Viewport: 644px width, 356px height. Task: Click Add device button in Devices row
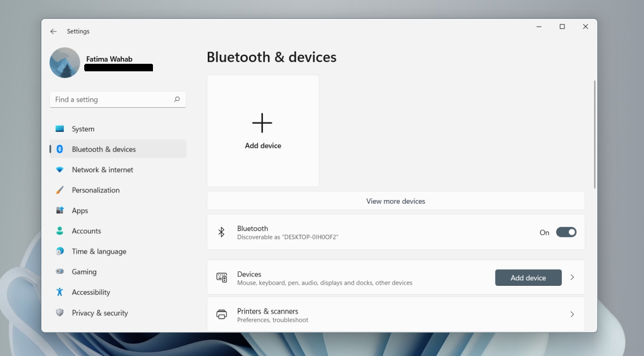pos(528,278)
